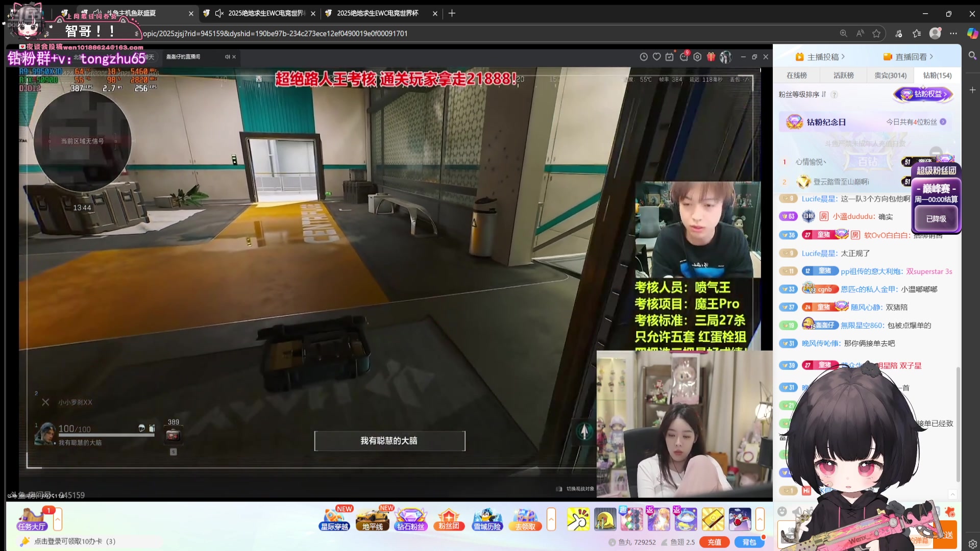Viewport: 980px width, 551px height.
Task: Open browser more options ellipsis menu
Action: coord(953,33)
